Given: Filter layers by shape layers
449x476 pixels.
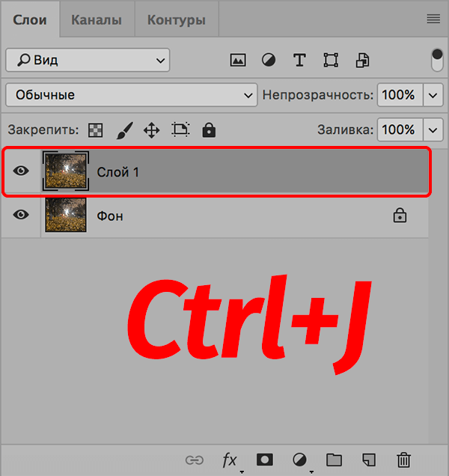Looking at the screenshot, I should [331, 60].
